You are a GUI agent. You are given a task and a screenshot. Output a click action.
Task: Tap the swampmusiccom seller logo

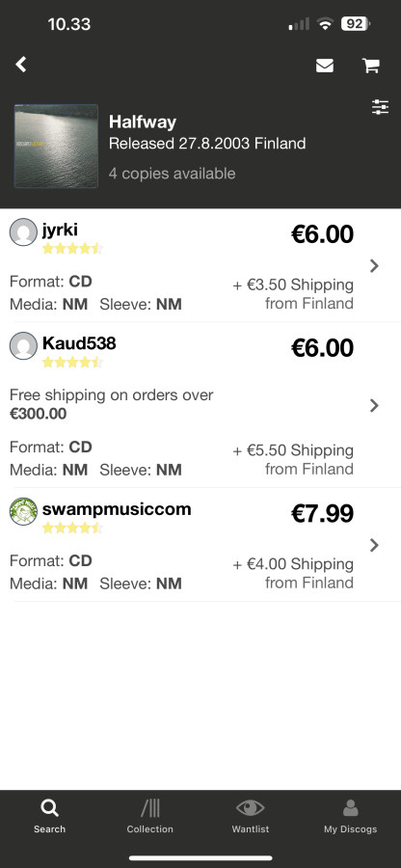click(x=23, y=511)
